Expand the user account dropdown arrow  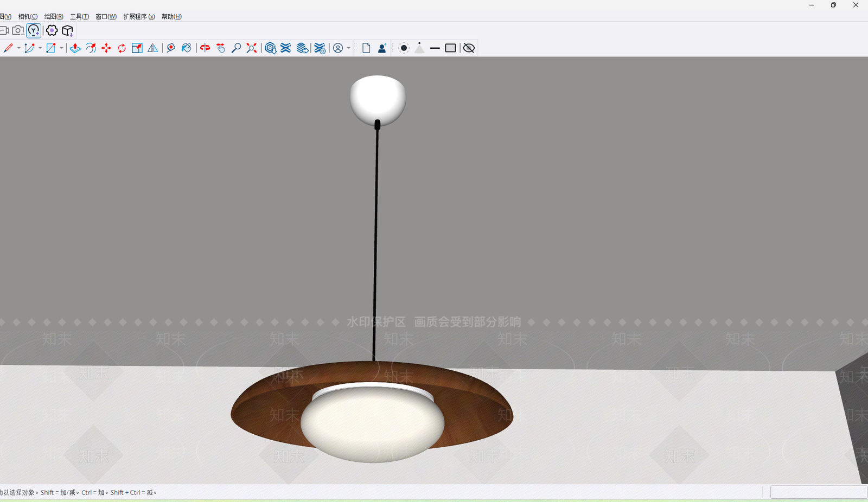348,48
